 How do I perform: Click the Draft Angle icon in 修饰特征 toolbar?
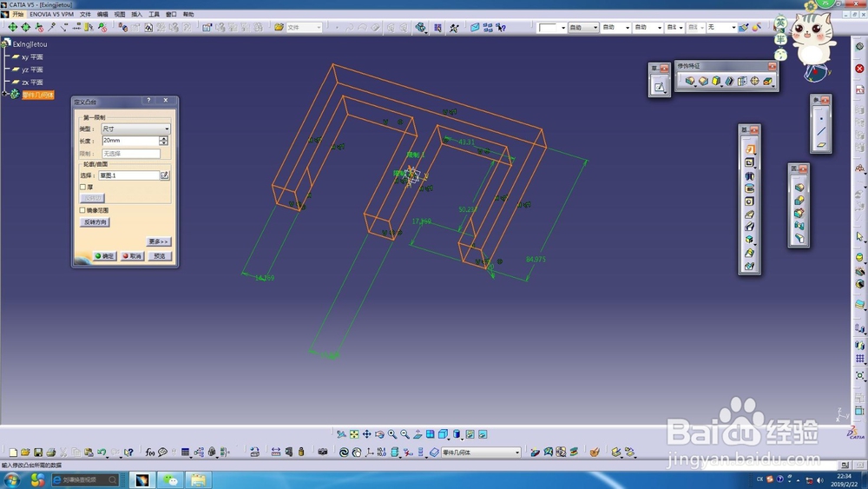716,82
